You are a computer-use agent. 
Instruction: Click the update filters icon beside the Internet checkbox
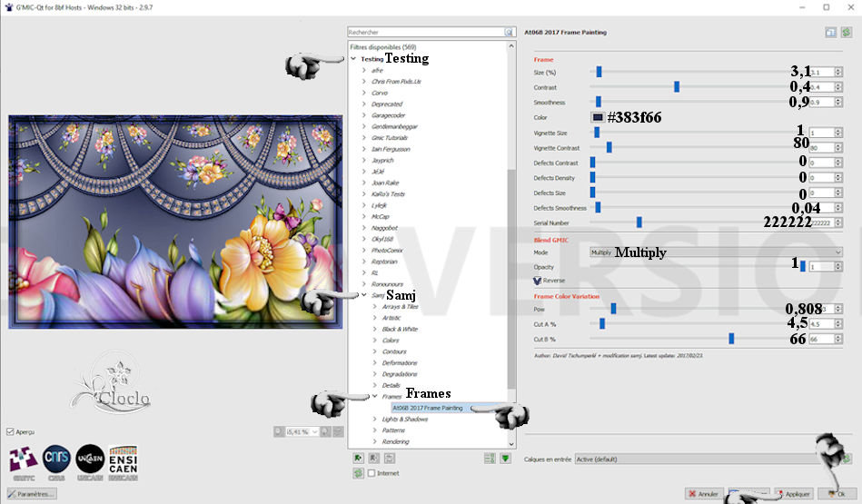359,473
